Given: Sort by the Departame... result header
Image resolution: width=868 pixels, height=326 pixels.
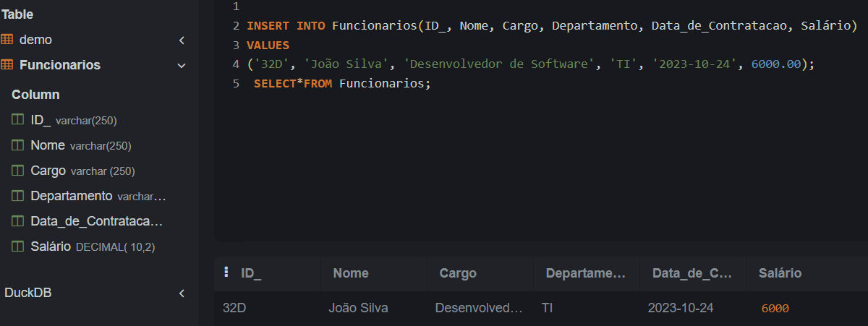Looking at the screenshot, I should pos(586,273).
